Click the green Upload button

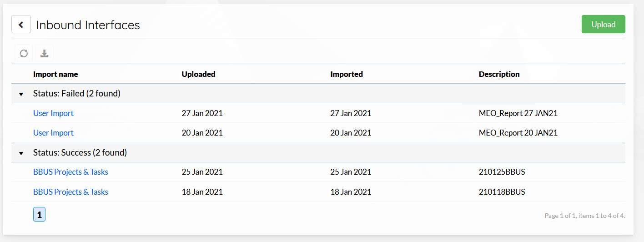(x=603, y=25)
